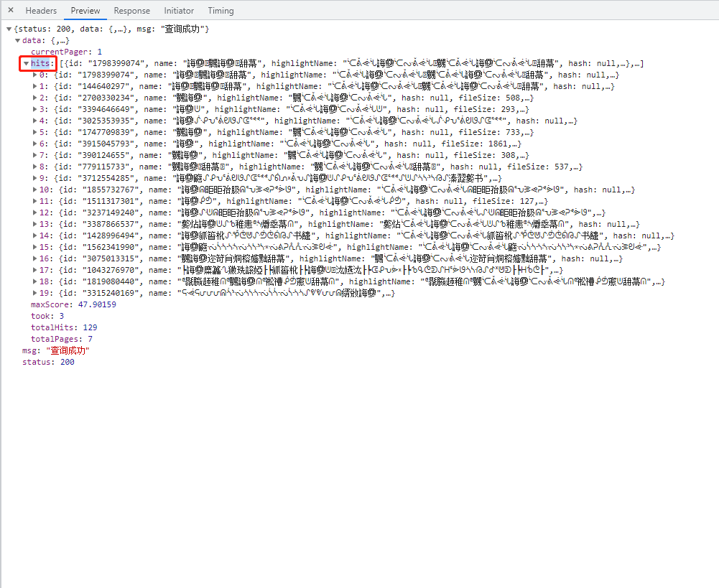
Task: Collapse the root status 200 object
Action: (9, 29)
